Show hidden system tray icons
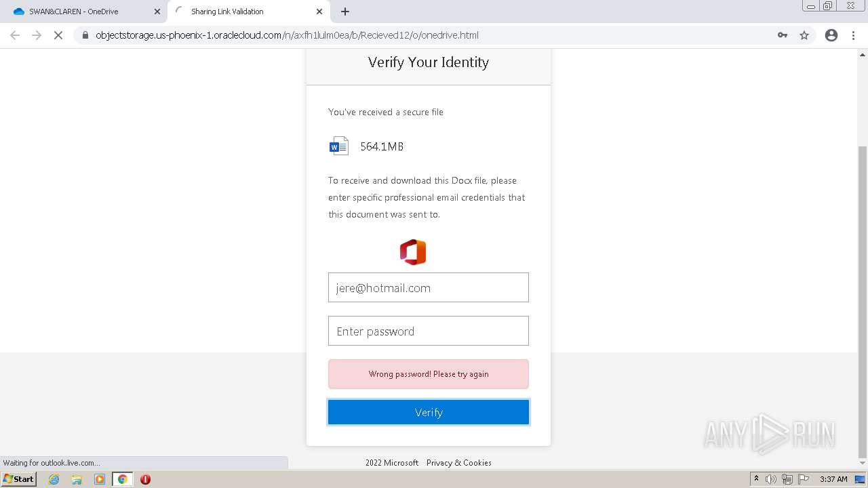 pyautogui.click(x=756, y=479)
